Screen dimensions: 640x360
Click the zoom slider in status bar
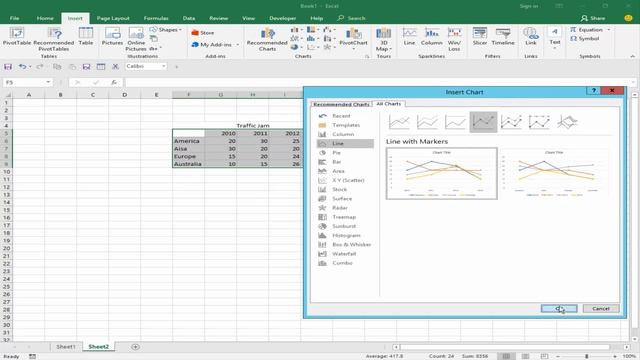586,356
